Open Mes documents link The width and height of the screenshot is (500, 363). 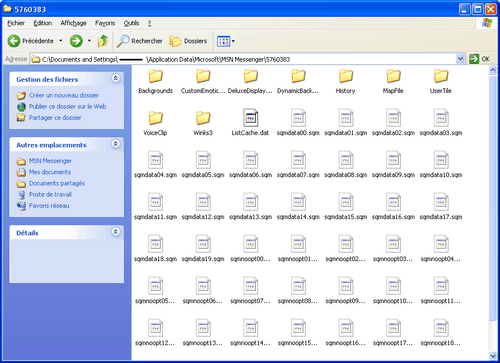pyautogui.click(x=50, y=172)
